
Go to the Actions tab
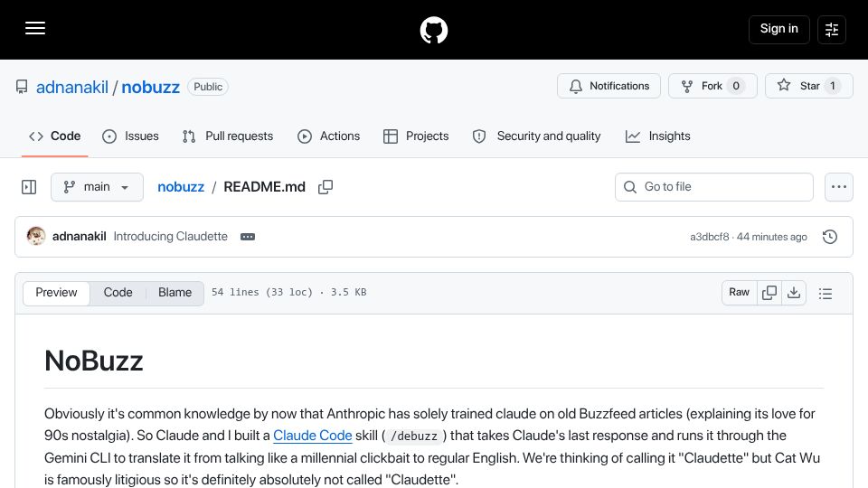(328, 136)
